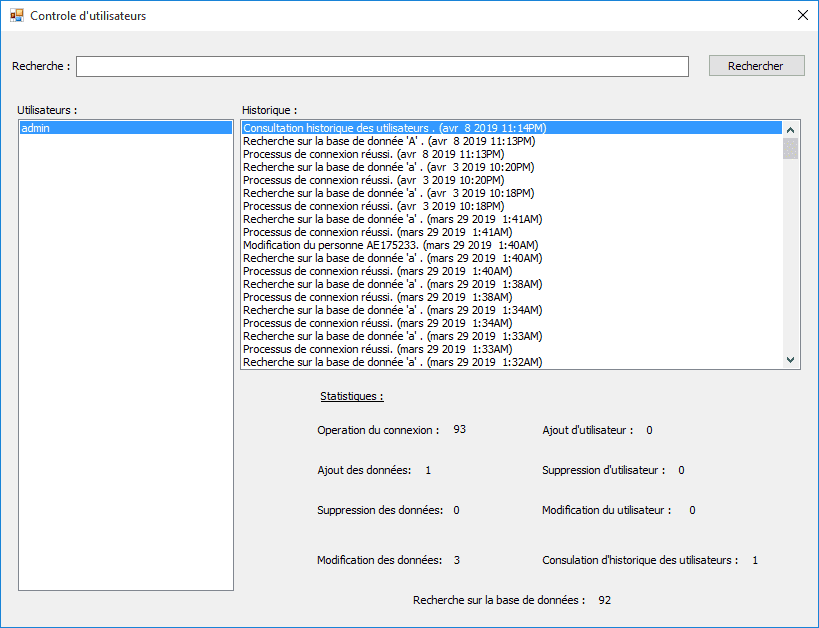819x628 pixels.
Task: Click the Utilisateurs list label
Action: coord(47,110)
